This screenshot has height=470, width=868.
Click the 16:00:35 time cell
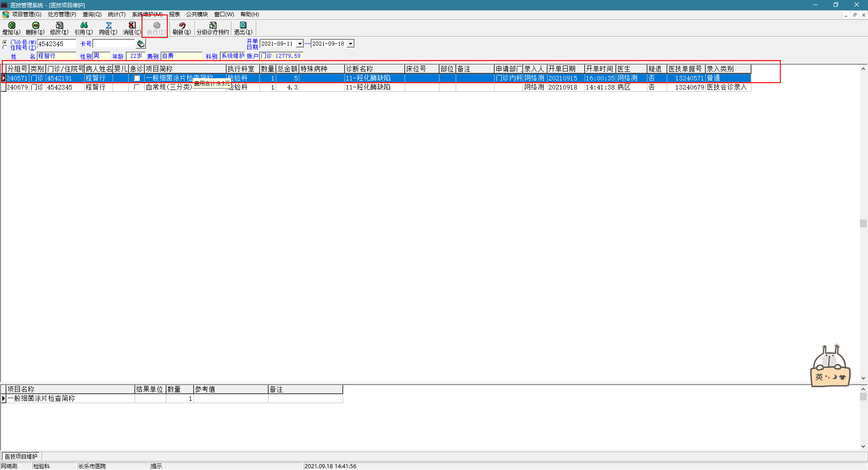[600, 78]
